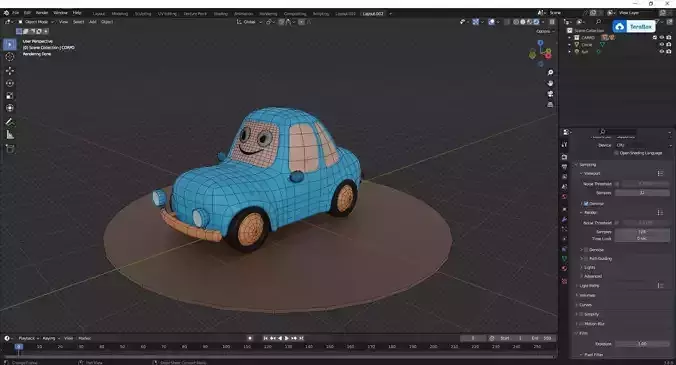Switch to the Shading workspace tab

coord(220,14)
